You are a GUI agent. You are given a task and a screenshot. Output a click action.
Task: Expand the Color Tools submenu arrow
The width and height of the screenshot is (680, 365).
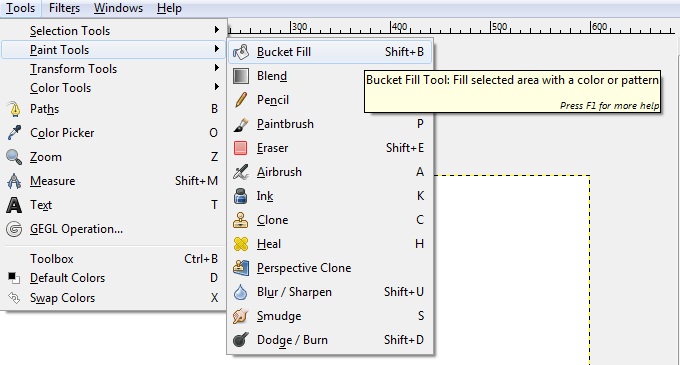click(x=216, y=87)
